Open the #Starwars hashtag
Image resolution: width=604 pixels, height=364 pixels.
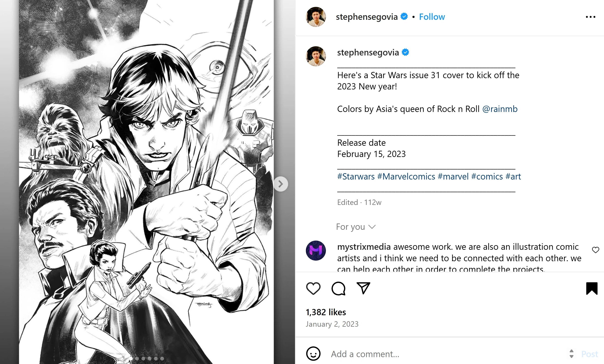pyautogui.click(x=356, y=177)
